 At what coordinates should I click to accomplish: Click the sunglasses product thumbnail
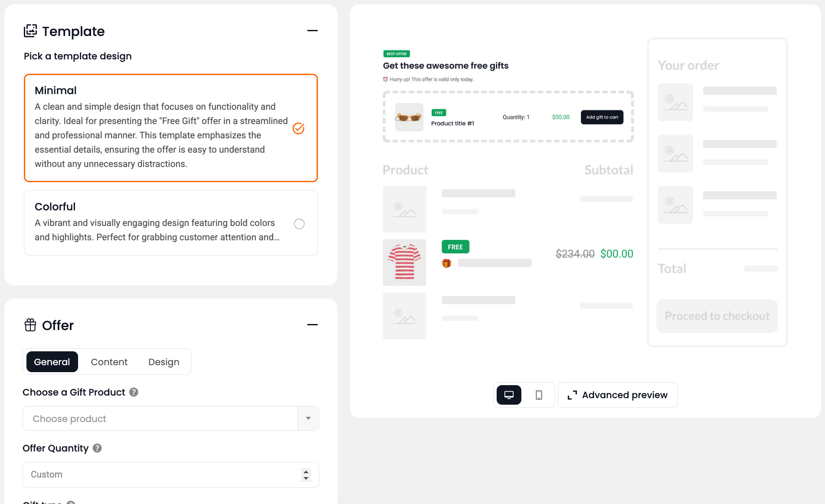pos(409,117)
